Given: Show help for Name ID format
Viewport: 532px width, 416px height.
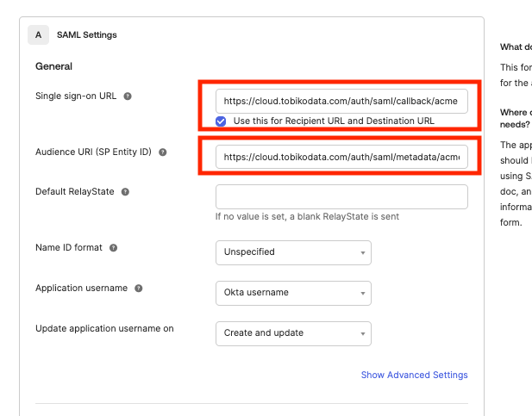Looking at the screenshot, I should coord(113,248).
